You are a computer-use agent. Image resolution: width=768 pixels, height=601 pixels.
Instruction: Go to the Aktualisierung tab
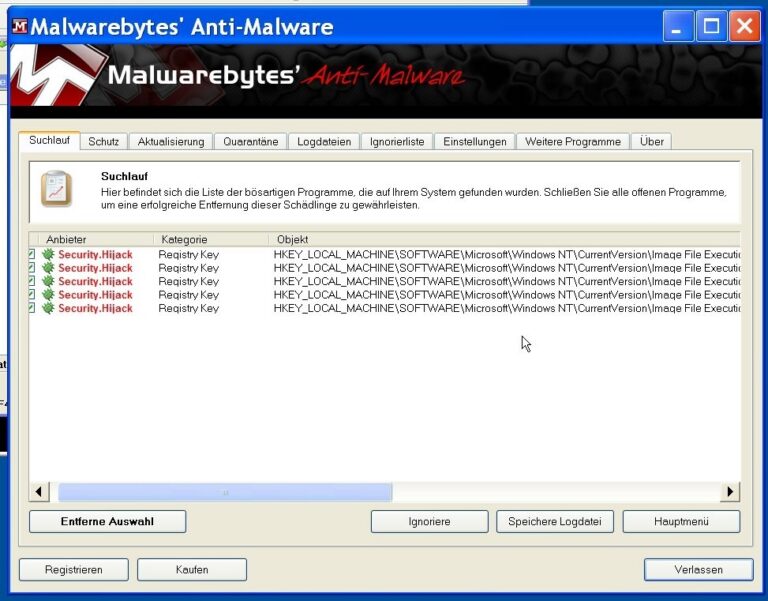pyautogui.click(x=170, y=142)
